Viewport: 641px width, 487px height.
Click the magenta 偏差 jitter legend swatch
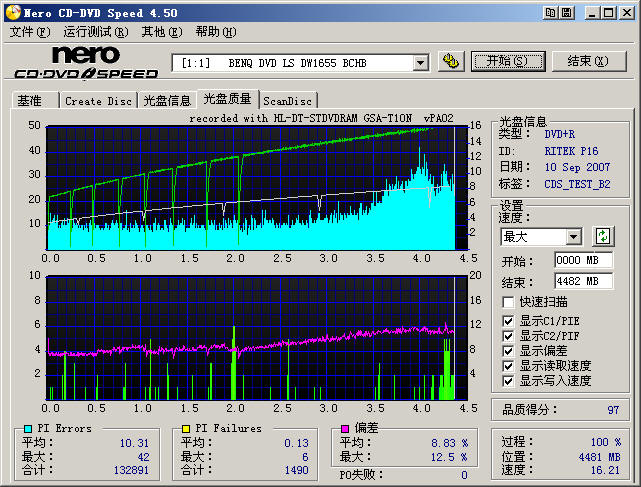pyautogui.click(x=345, y=429)
